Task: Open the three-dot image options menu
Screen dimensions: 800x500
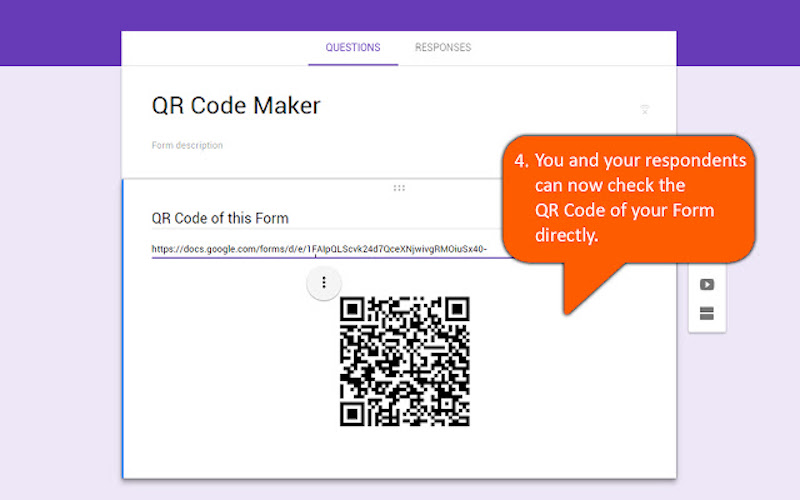Action: (323, 283)
